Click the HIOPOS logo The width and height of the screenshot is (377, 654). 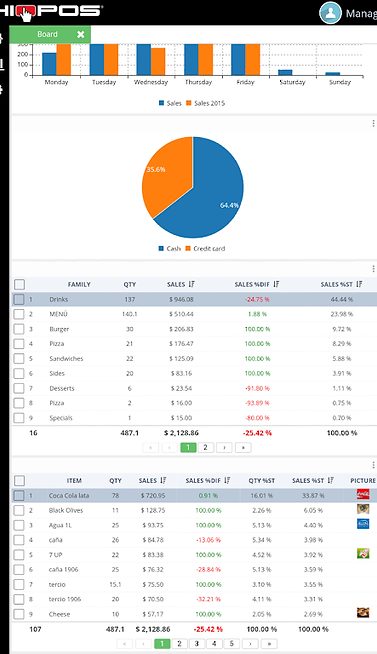click(50, 12)
